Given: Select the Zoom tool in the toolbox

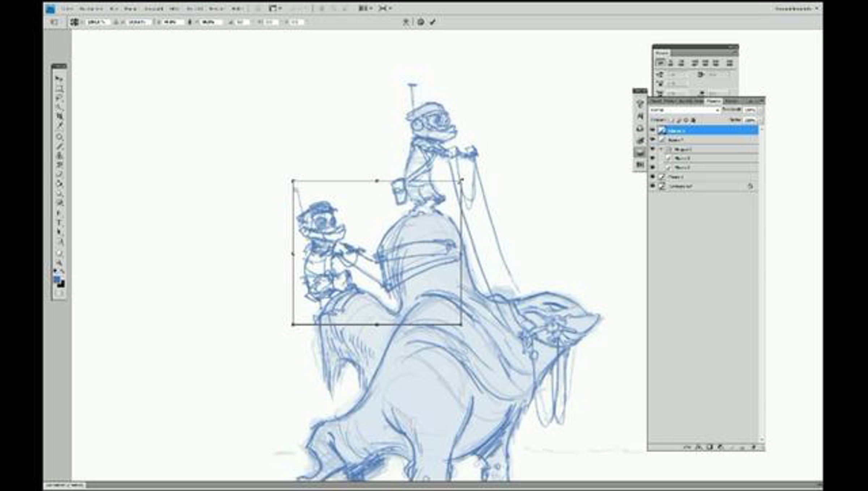Looking at the screenshot, I should click(x=59, y=263).
